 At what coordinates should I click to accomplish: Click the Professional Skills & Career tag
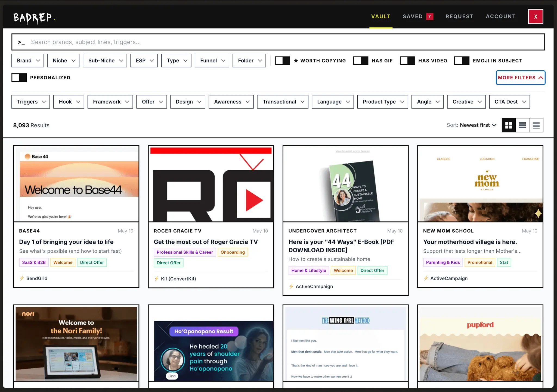tap(185, 252)
